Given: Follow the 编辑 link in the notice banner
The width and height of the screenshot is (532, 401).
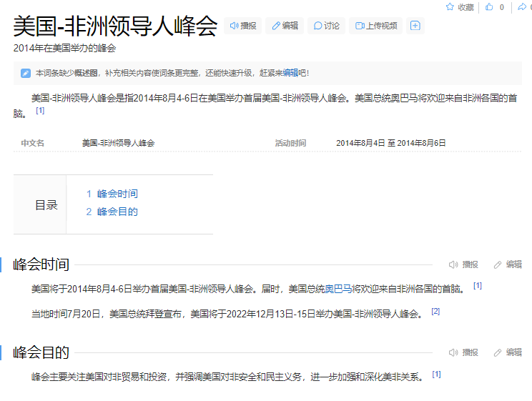Looking at the screenshot, I should pos(290,73).
